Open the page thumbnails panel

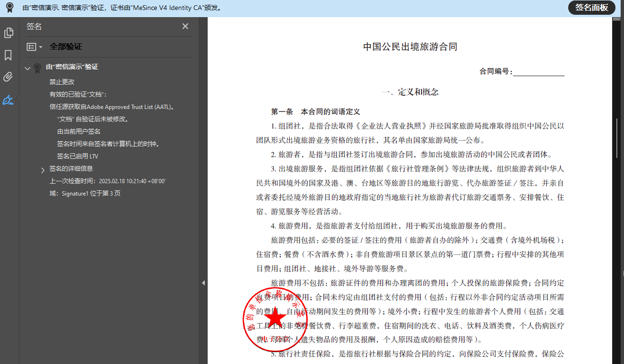pos(9,33)
